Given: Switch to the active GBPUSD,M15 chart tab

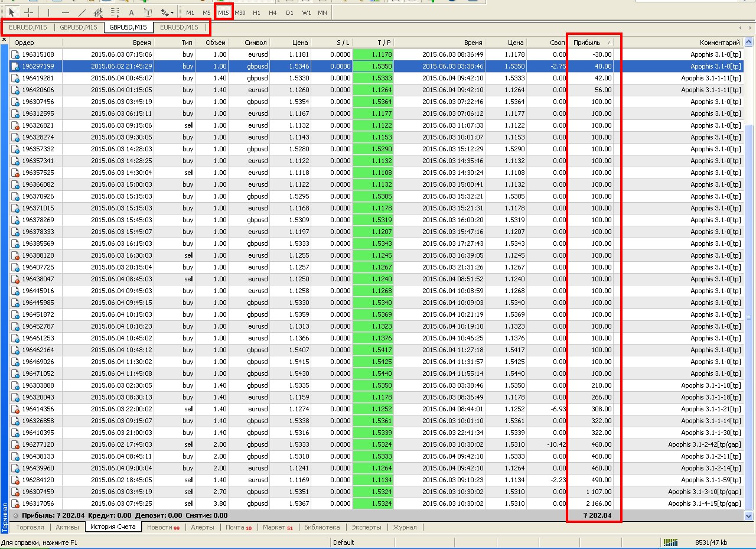Looking at the screenshot, I should click(x=128, y=27).
